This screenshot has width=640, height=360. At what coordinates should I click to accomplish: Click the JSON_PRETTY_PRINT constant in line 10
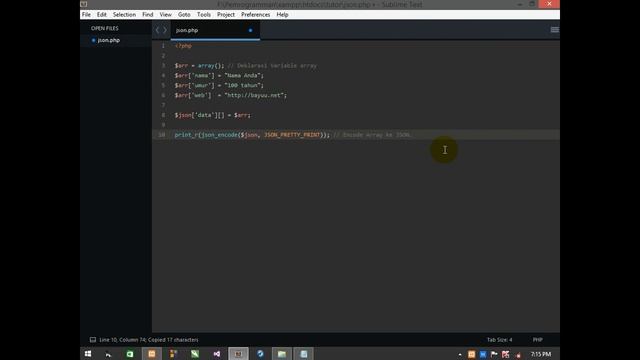coord(292,135)
